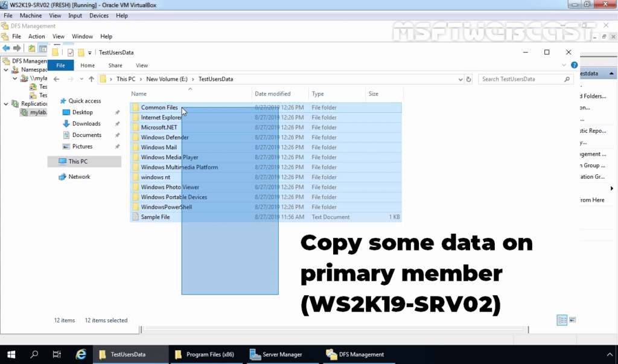
Task: Click the Explorer Forward arrow
Action: click(71, 79)
